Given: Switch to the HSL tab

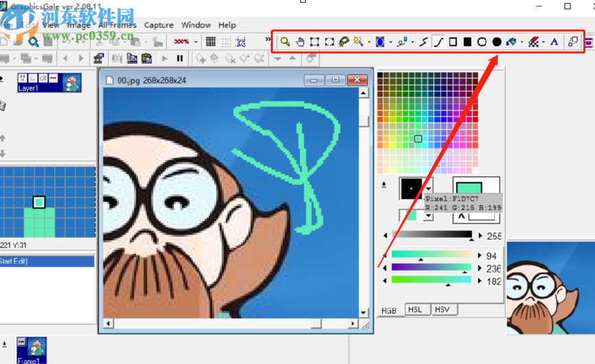Looking at the screenshot, I should [415, 310].
